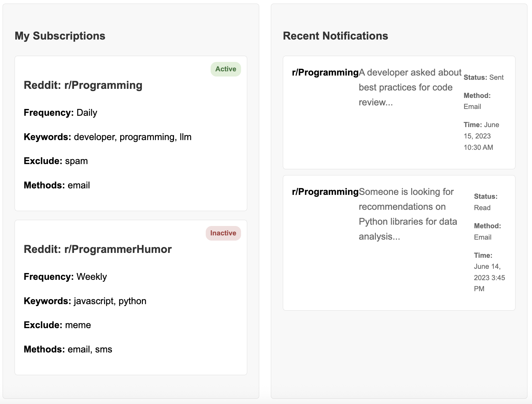The image size is (532, 404).
Task: Click r/Programming label in second notification
Action: point(325,192)
